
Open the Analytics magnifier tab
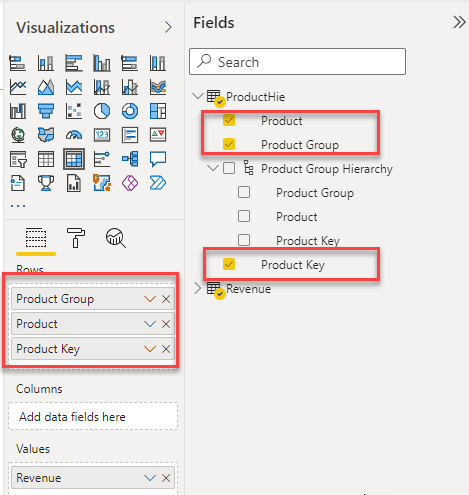point(116,238)
